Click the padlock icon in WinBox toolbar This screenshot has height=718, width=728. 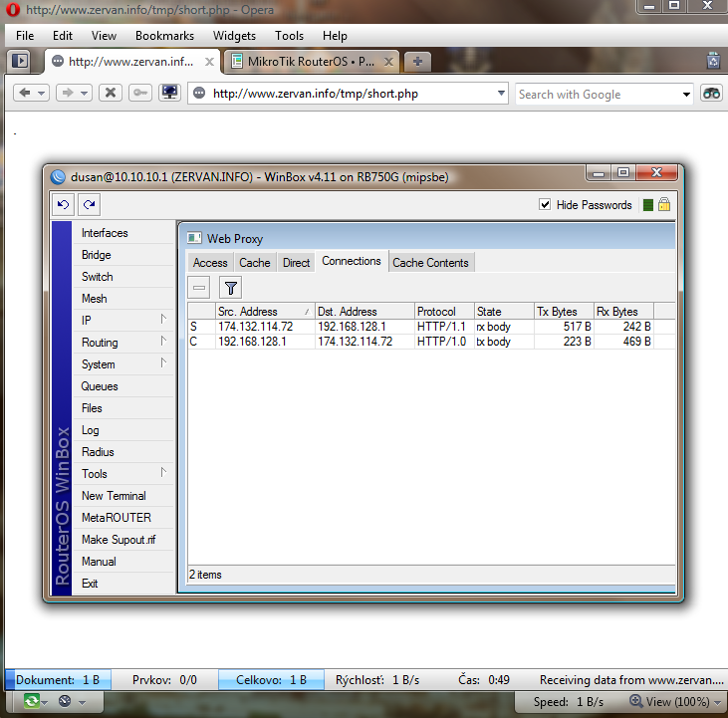click(x=664, y=205)
